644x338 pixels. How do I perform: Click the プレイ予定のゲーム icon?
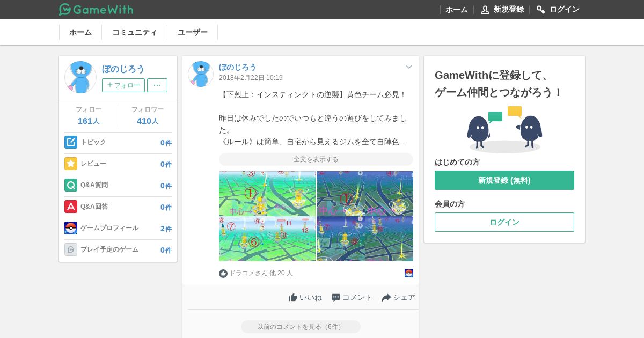pyautogui.click(x=71, y=249)
